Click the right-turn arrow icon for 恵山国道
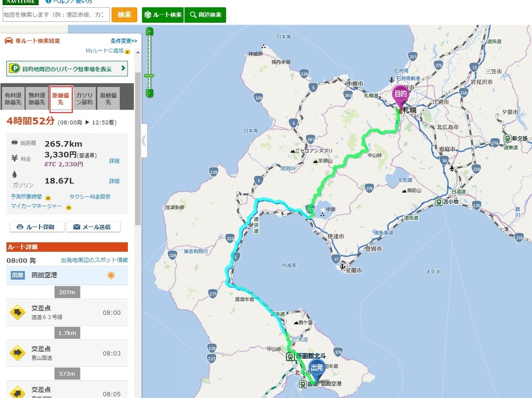 (x=17, y=353)
